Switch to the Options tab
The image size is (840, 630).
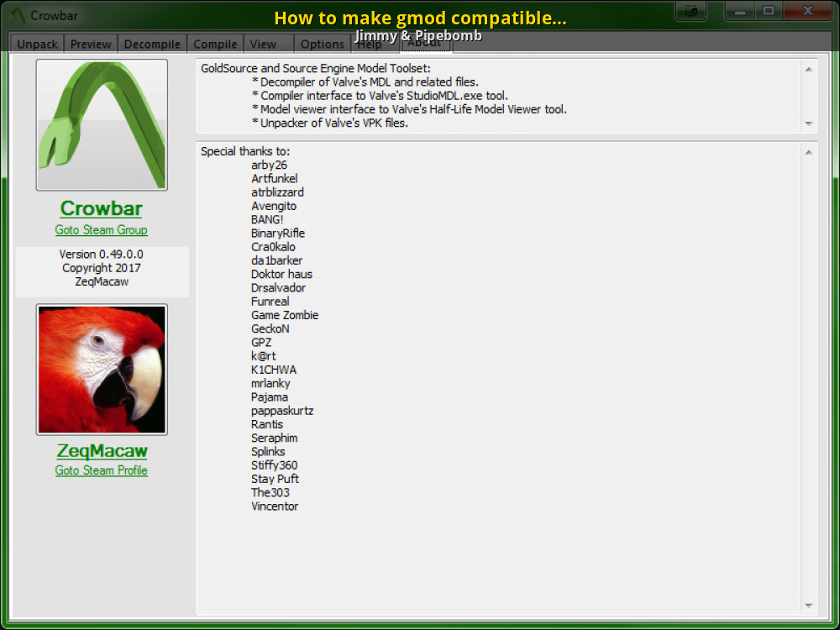[323, 45]
